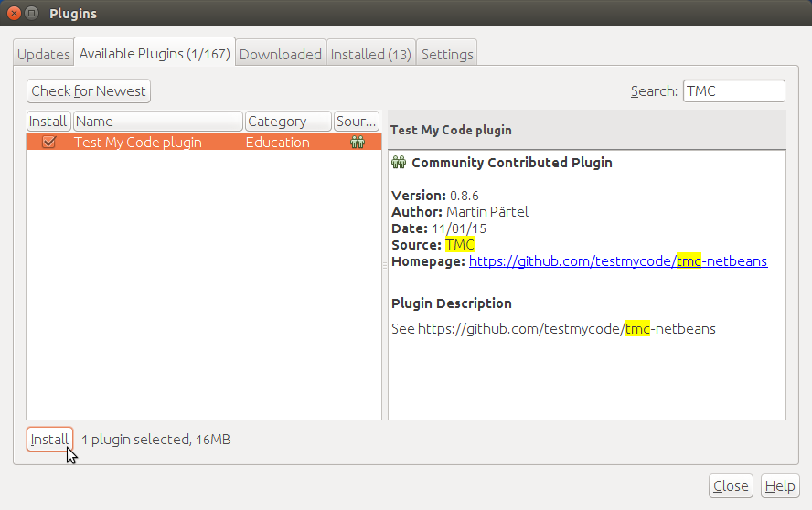This screenshot has width=812, height=510.
Task: Click the Community Contributed Plugin icon
Action: coord(399,163)
